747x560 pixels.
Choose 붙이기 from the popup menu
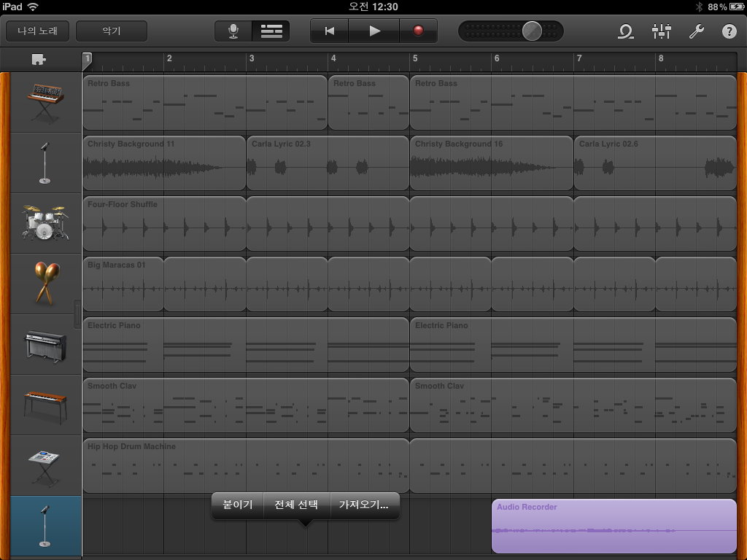pos(237,505)
